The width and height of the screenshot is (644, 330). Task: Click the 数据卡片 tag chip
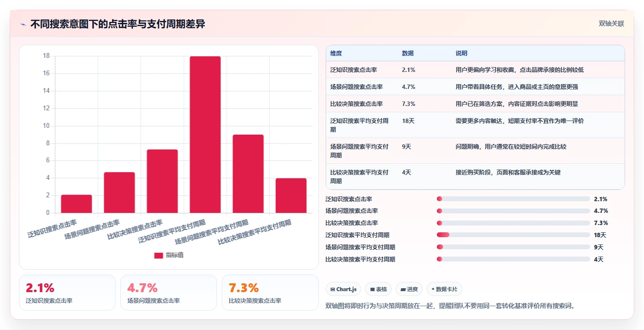coord(444,289)
